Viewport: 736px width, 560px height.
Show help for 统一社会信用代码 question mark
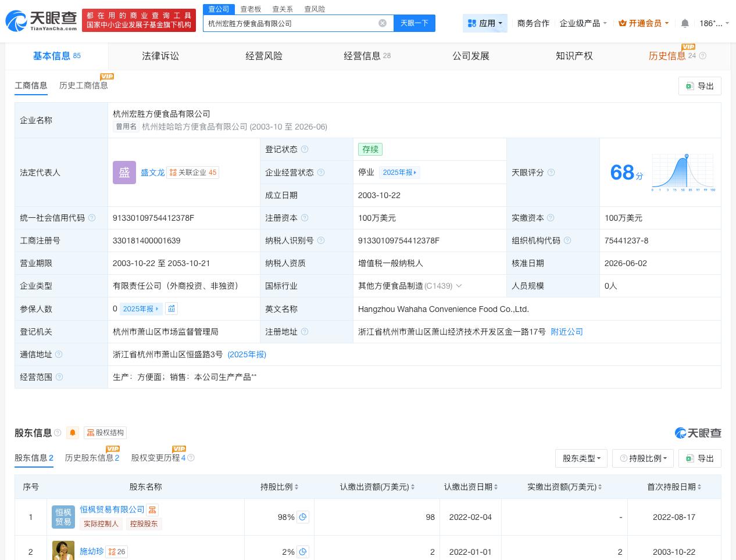[x=92, y=218]
